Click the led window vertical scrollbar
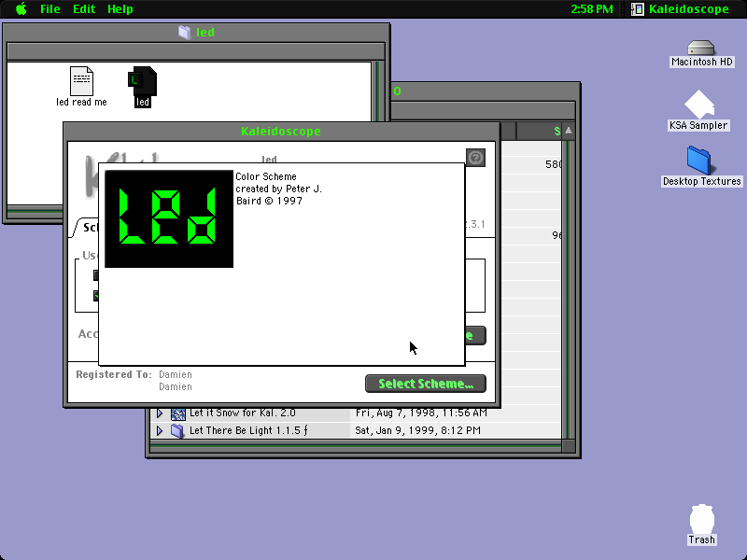747x560 pixels. [x=378, y=91]
